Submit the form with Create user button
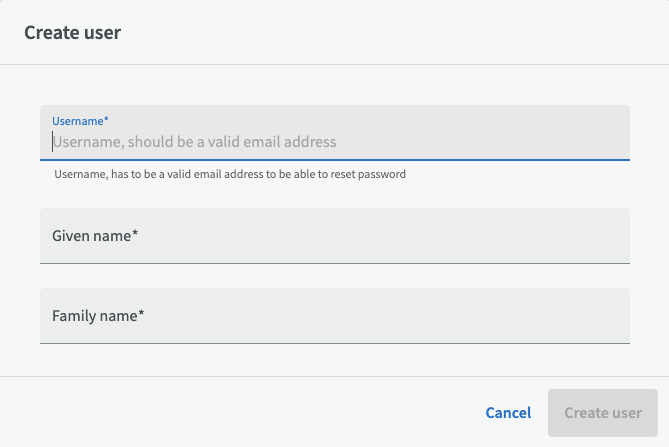 602,413
